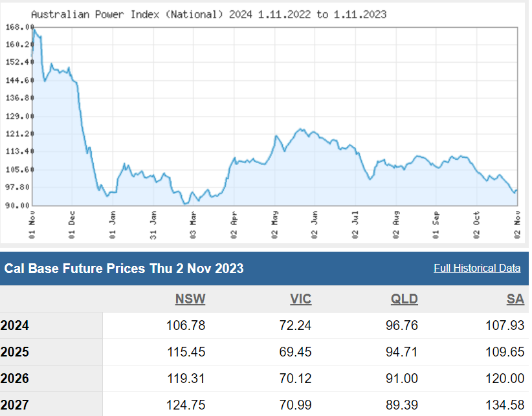Select the 2025 row label

[x=15, y=352]
